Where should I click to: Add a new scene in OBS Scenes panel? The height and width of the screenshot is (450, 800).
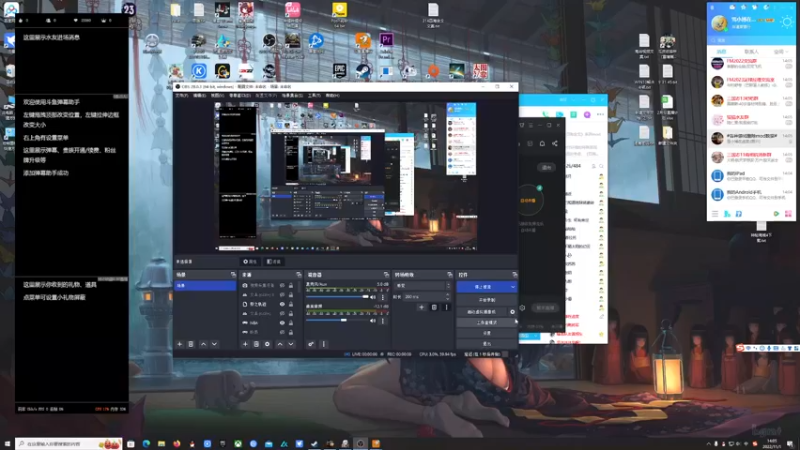[x=180, y=344]
